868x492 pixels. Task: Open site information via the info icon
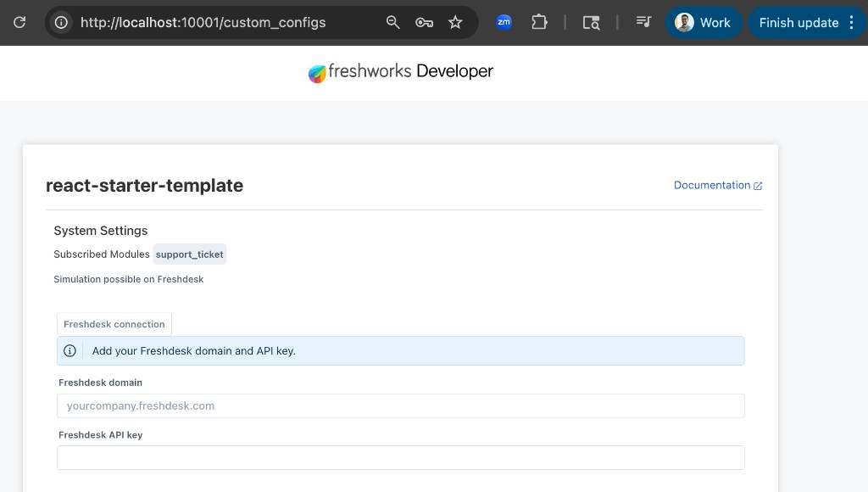pos(60,22)
